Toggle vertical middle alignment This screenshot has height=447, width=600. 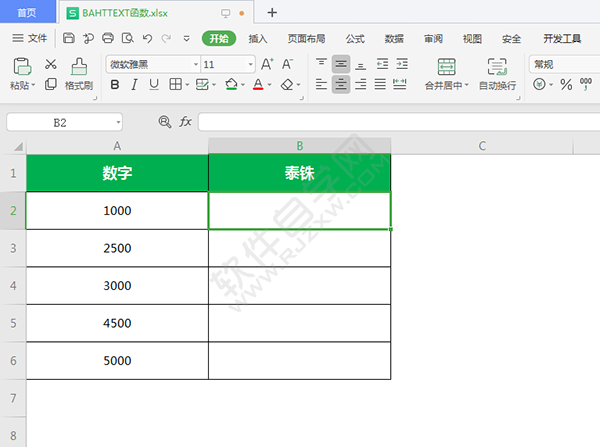[341, 64]
